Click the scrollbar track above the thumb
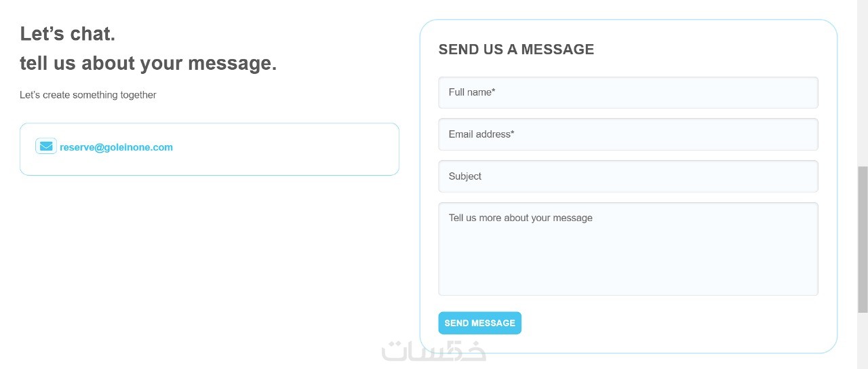Viewport: 868px width, 369px height. [x=863, y=81]
